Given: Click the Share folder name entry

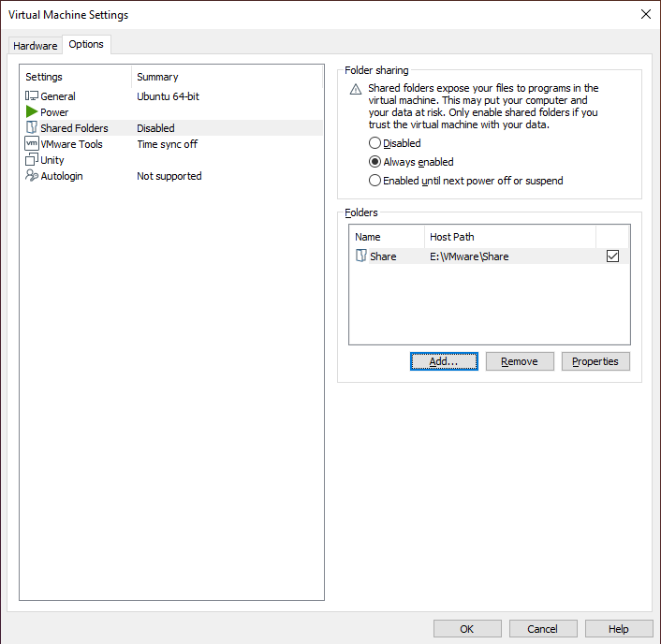Looking at the screenshot, I should 383,256.
